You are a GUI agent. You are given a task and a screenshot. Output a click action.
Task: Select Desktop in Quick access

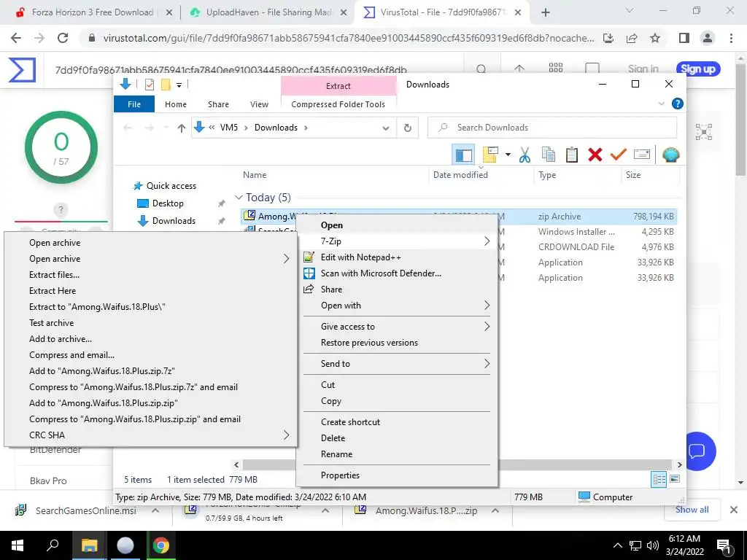(x=168, y=203)
